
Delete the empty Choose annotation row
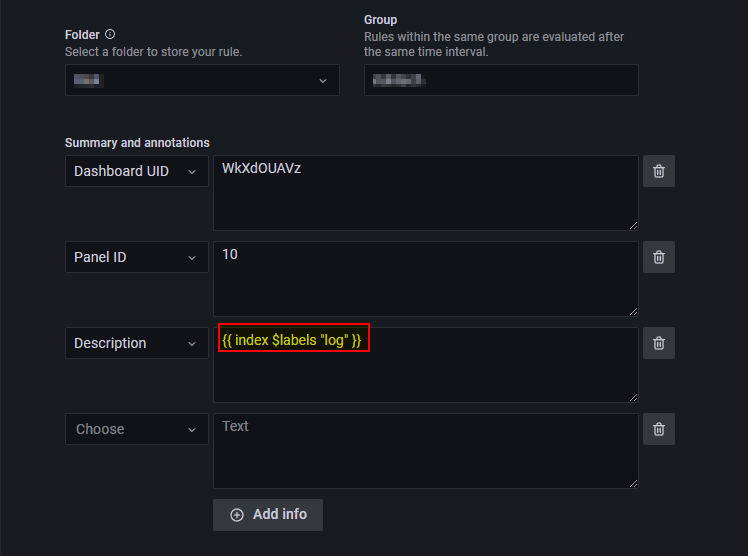658,429
